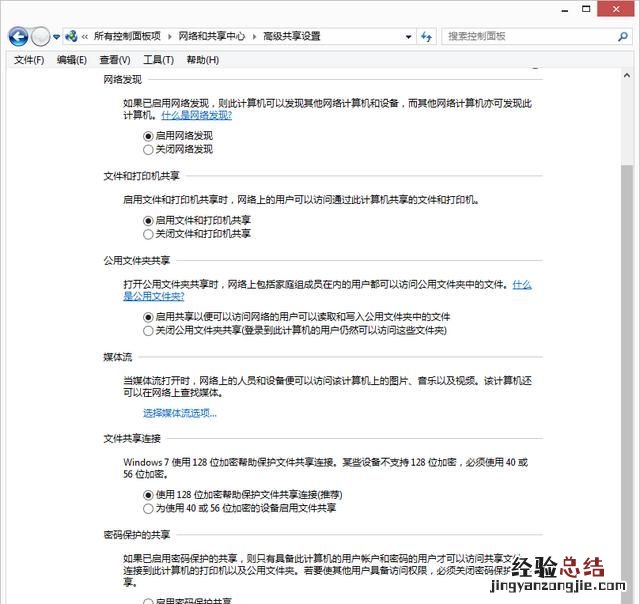Click the 密码保护的共享 section heading
Screen dimensions: 640x604
coord(137,535)
